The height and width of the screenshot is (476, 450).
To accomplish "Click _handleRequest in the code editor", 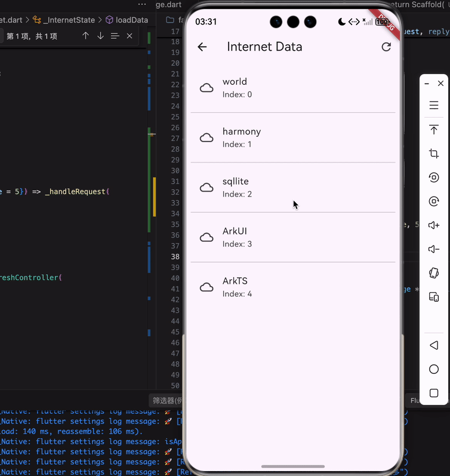I will [x=75, y=192].
